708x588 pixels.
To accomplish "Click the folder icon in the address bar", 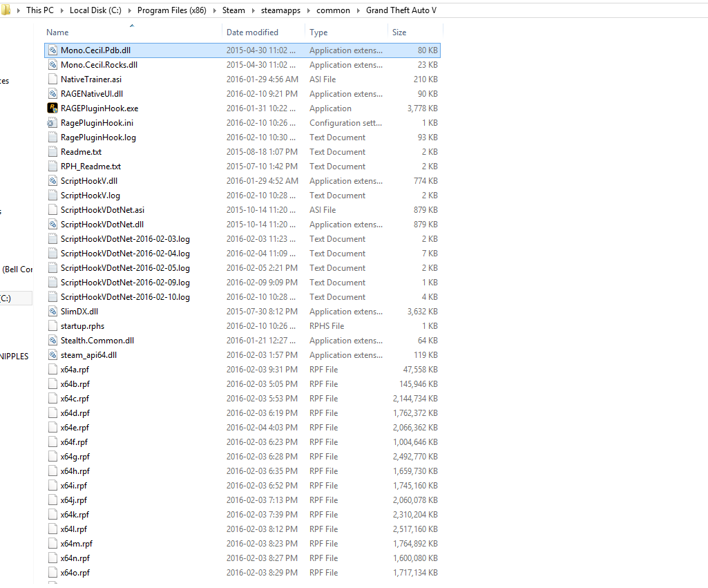I will click(6, 10).
